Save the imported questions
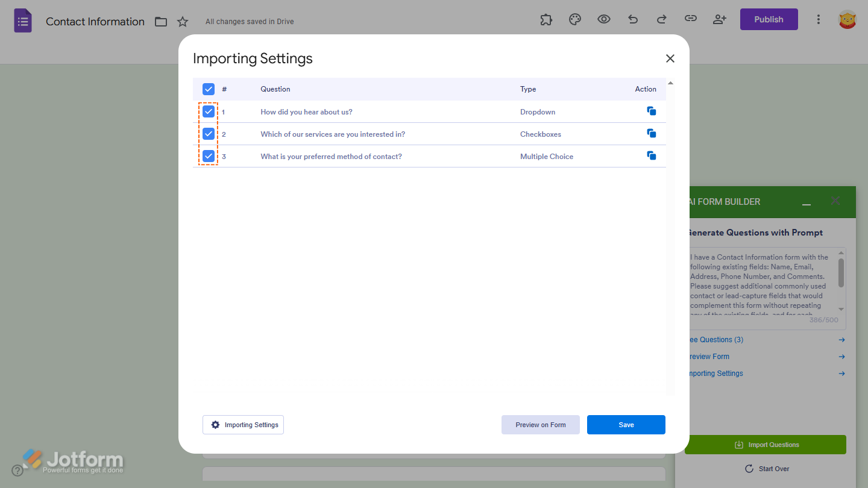 click(626, 424)
